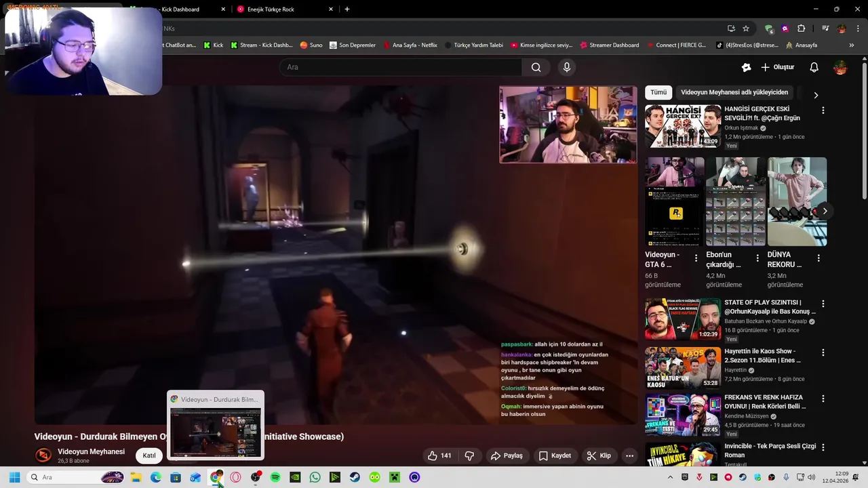Click the install-app icon in the address bar
The image size is (868, 488).
[731, 28]
